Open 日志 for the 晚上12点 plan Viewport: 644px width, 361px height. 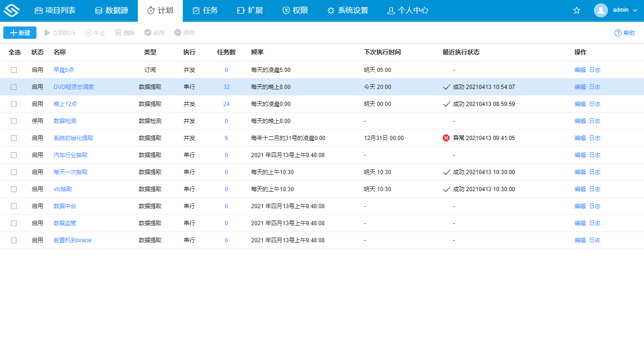594,104
